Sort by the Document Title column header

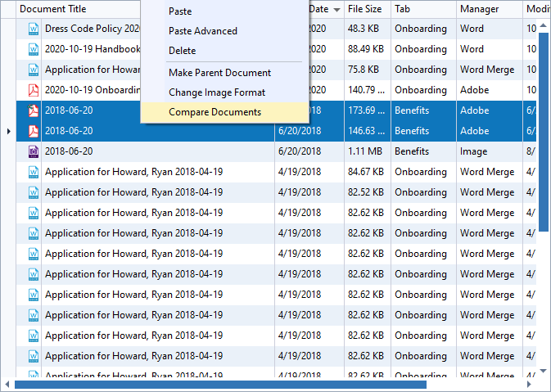pos(52,9)
